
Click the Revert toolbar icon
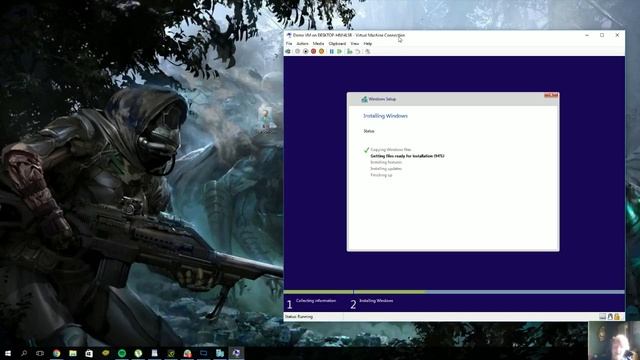[358, 51]
